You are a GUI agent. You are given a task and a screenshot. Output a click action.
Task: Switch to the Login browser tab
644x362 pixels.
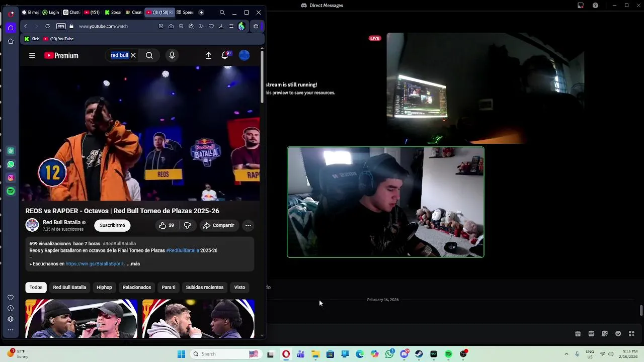tap(51, 13)
